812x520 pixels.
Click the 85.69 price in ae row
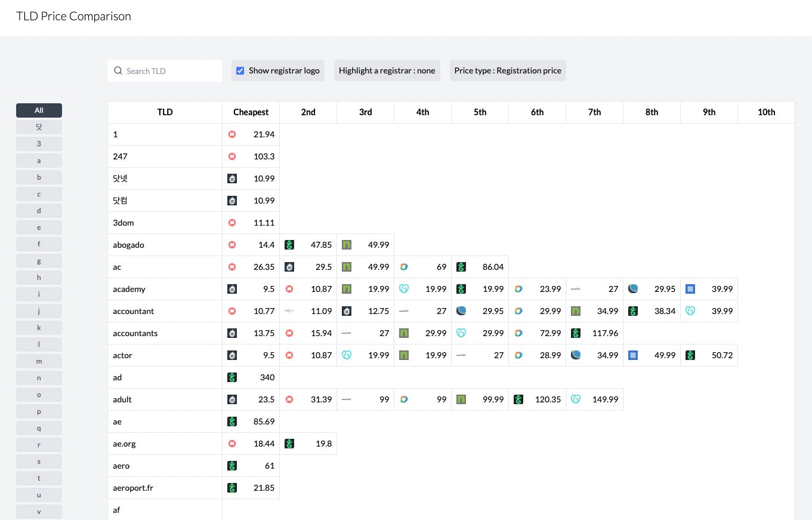[x=264, y=421]
